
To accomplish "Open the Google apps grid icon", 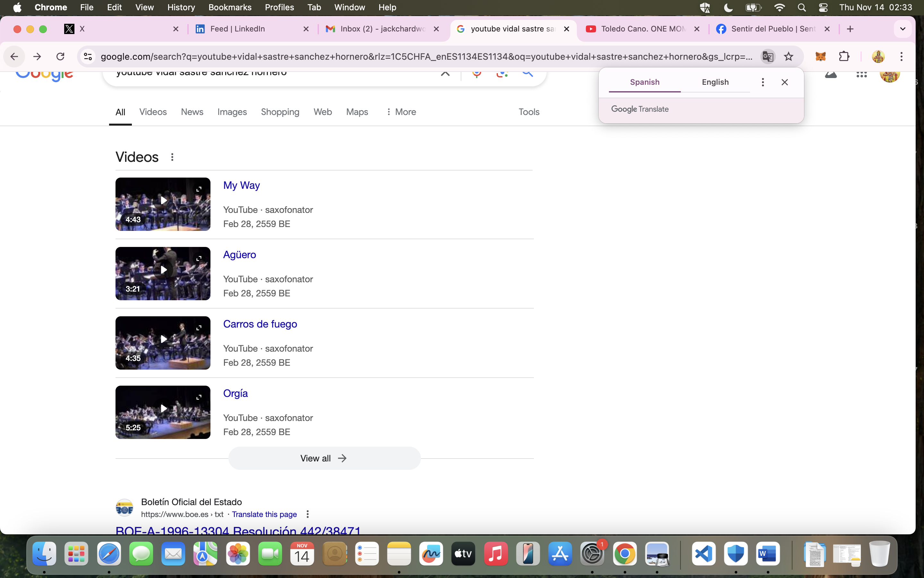I will point(861,74).
